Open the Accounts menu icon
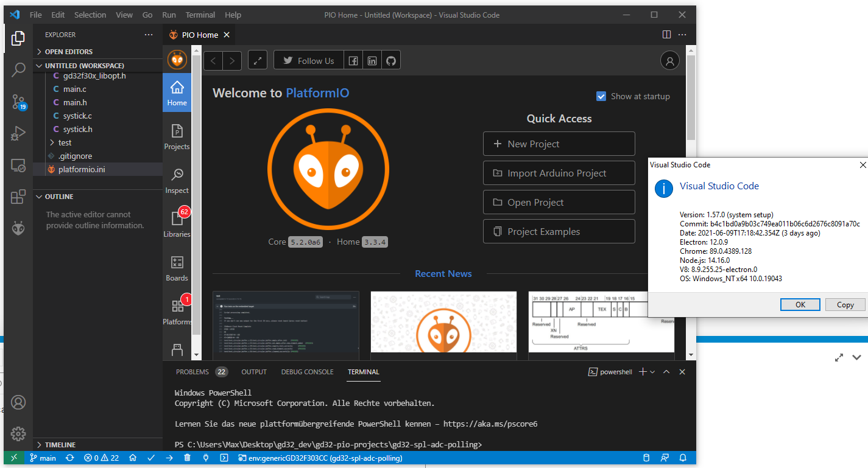868x468 pixels. 18,402
